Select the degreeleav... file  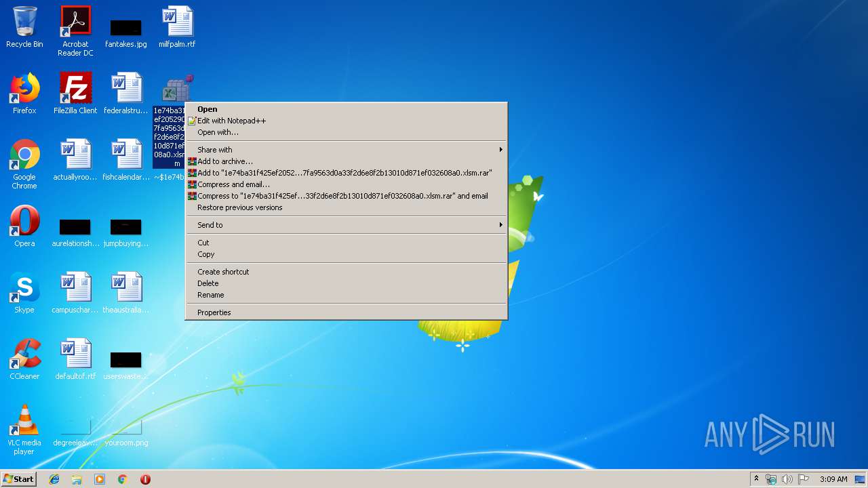coord(75,432)
